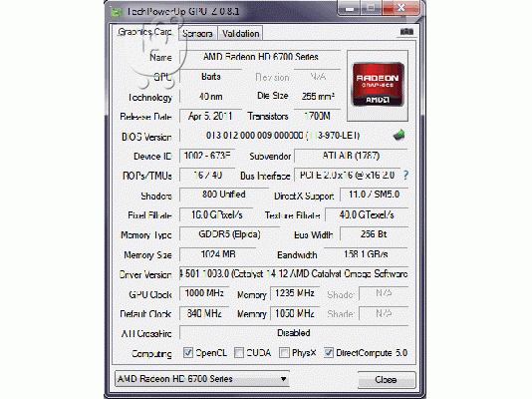Click the Radeon Graphics AMD logo
Screen dimensions: 532x399
378,85
